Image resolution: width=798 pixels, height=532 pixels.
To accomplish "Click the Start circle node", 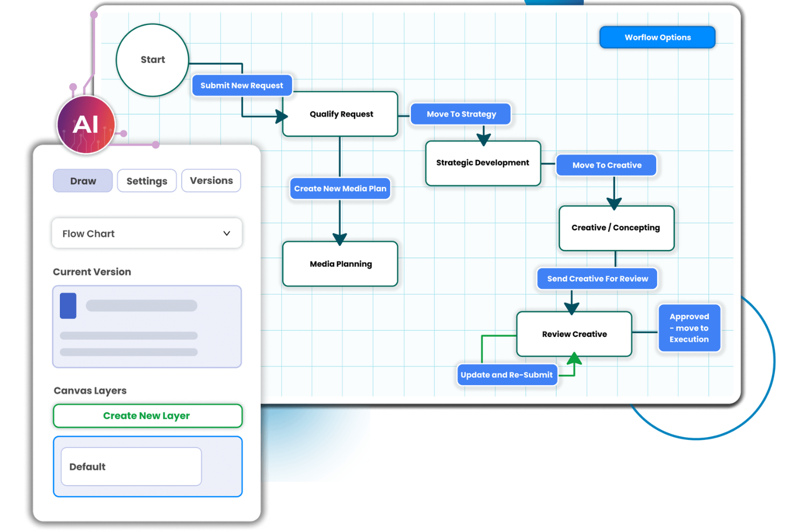I will [x=153, y=60].
